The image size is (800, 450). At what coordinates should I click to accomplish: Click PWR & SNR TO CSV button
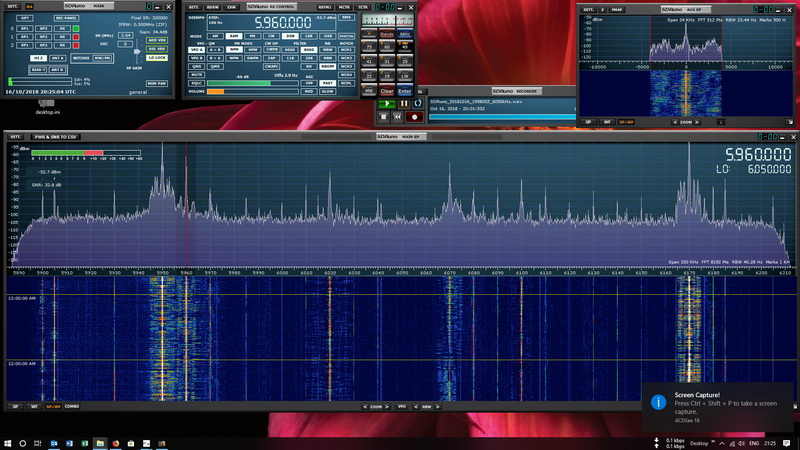point(56,137)
